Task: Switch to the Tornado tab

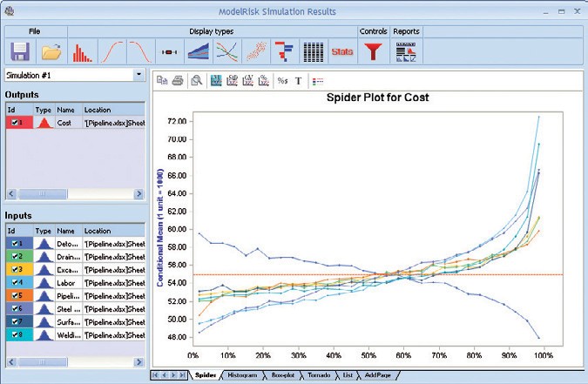Action: pos(319,375)
